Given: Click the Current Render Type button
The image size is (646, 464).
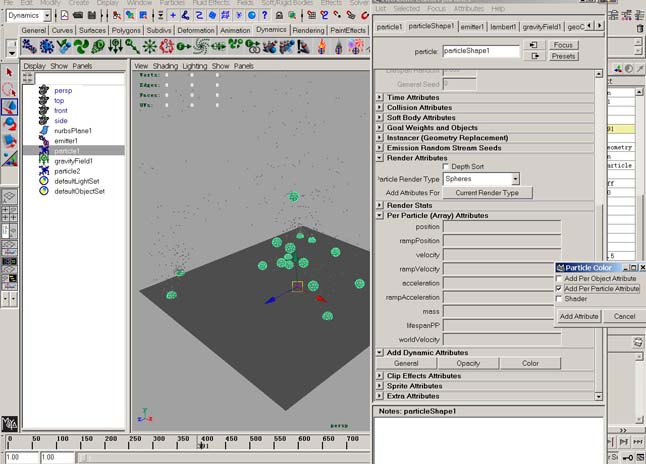Looking at the screenshot, I should (x=487, y=193).
